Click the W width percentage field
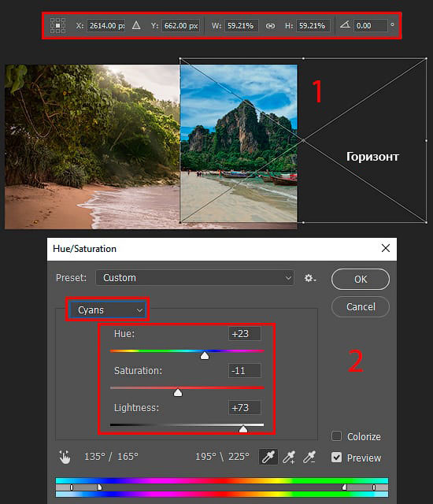This screenshot has height=504, width=433. click(x=242, y=26)
